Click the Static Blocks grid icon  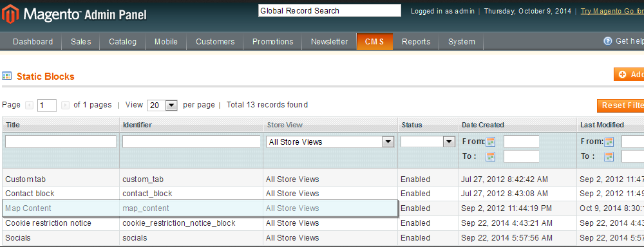6,76
